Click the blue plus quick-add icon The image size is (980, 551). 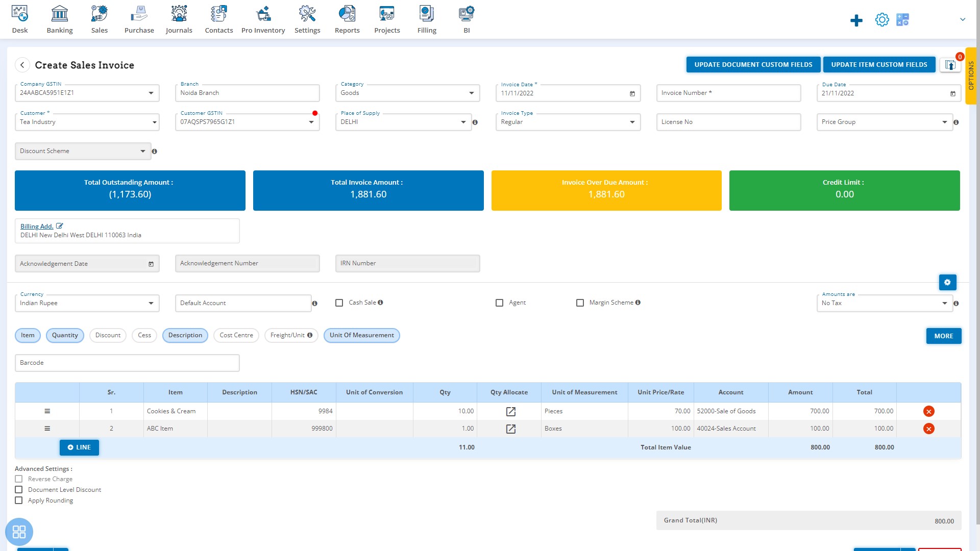(x=856, y=20)
